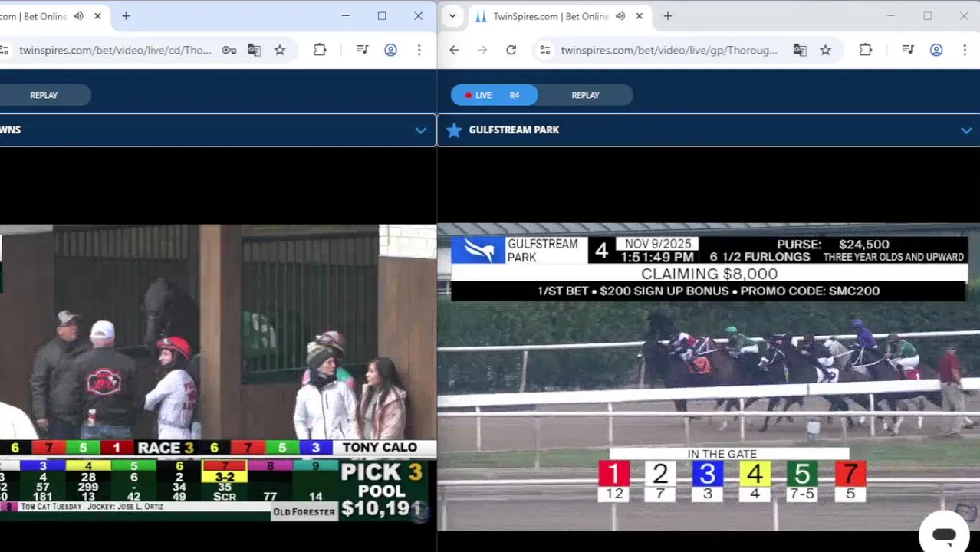Open extensions menu in left window
Viewport: 980px width, 552px height.
(x=320, y=50)
